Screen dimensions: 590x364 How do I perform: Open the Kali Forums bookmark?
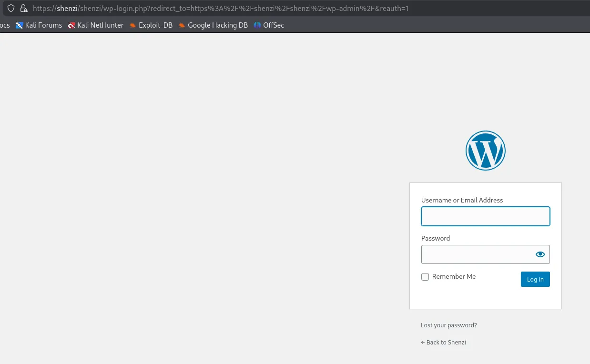pyautogui.click(x=39, y=25)
